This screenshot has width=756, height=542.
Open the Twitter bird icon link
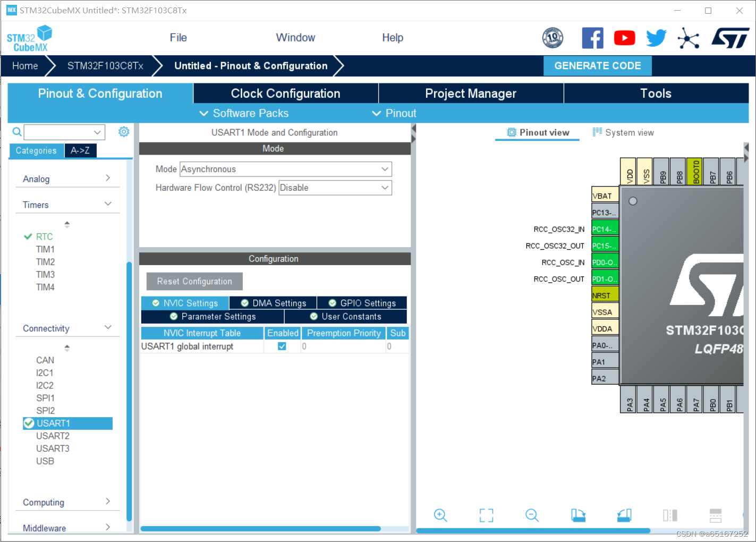657,38
